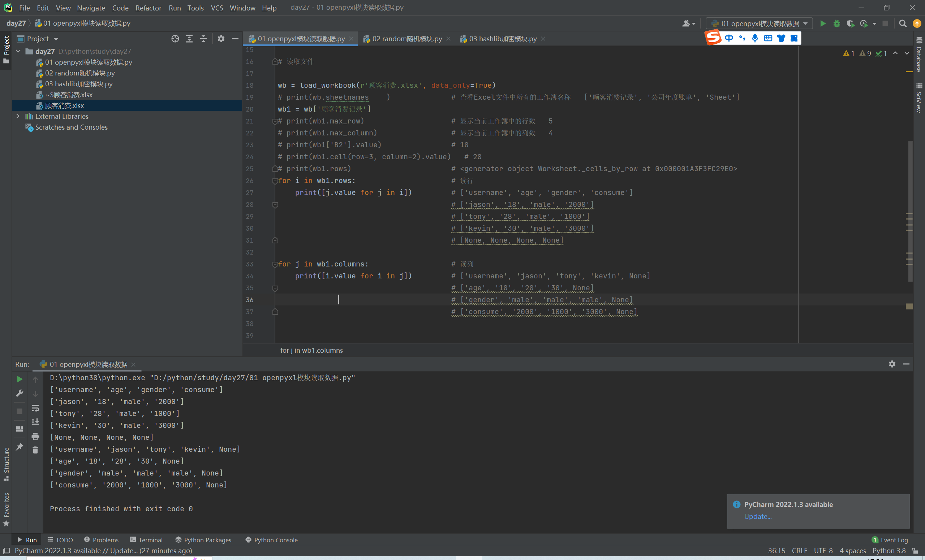Expand External Libraries tree node
Screen dimensions: 925x560
[x=18, y=116]
